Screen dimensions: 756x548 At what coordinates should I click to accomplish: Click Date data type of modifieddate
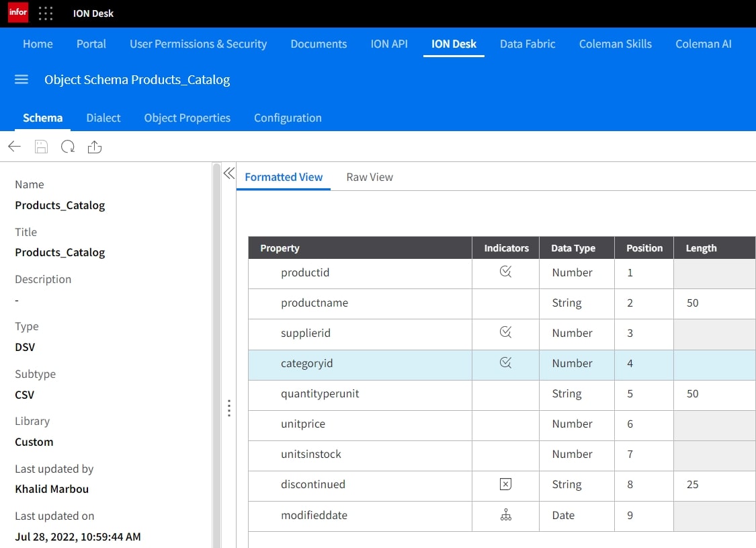[x=563, y=515]
